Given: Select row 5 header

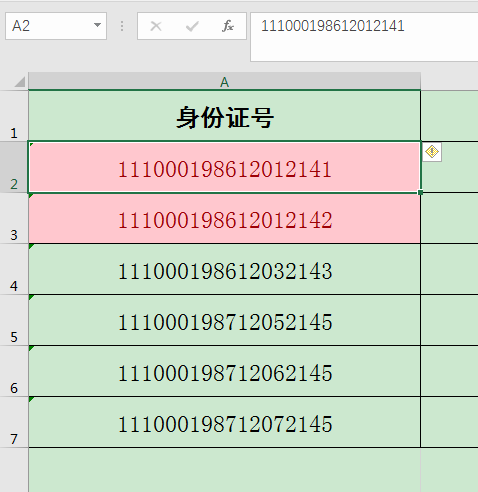Looking at the screenshot, I should click(14, 320).
